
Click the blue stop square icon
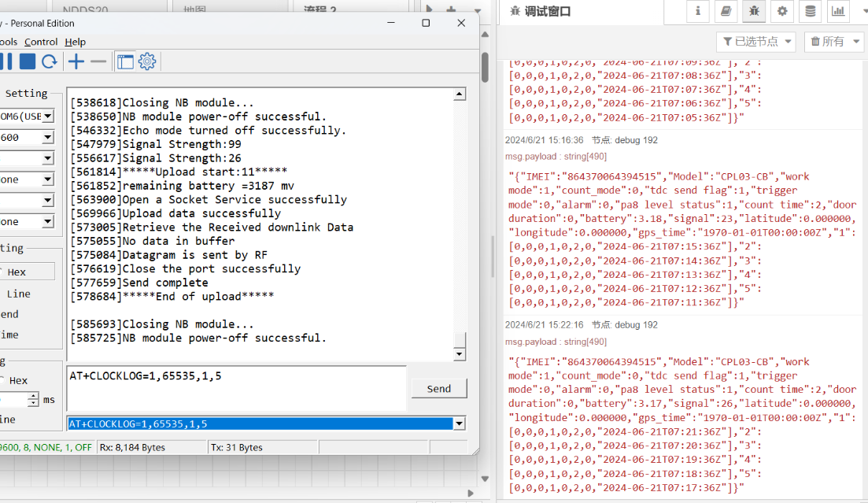(28, 61)
